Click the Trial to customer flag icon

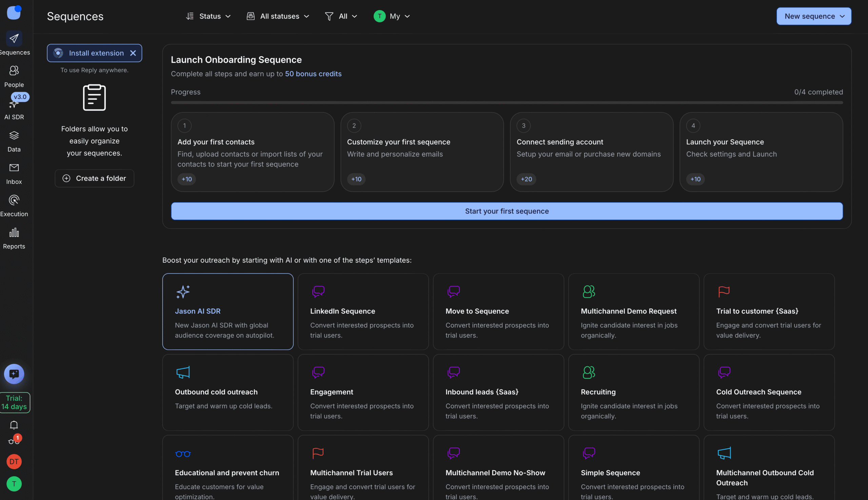tap(724, 291)
